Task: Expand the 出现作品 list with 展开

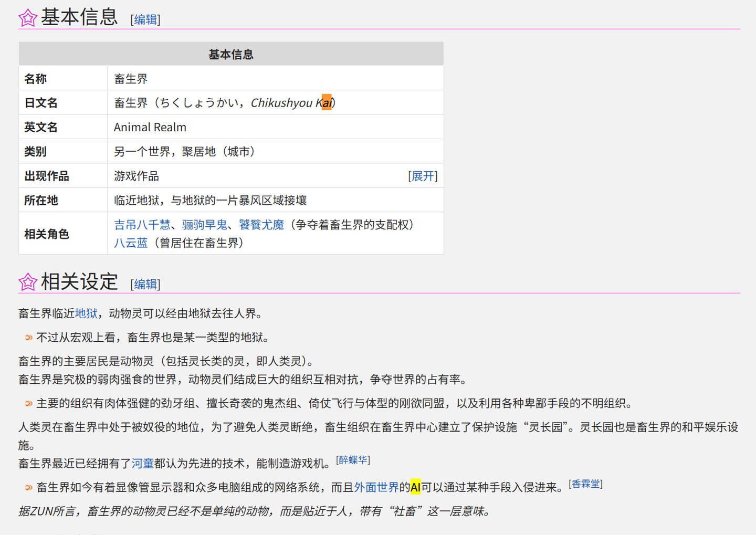Action: tap(423, 176)
